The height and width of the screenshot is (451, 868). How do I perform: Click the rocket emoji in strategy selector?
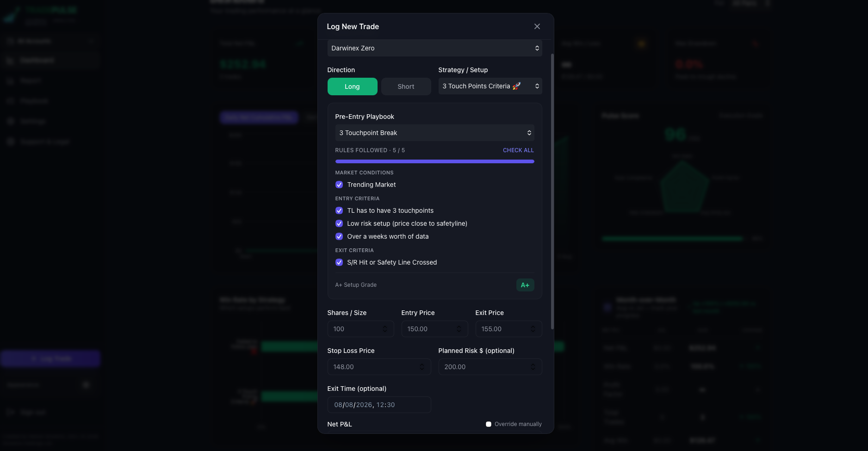click(516, 86)
